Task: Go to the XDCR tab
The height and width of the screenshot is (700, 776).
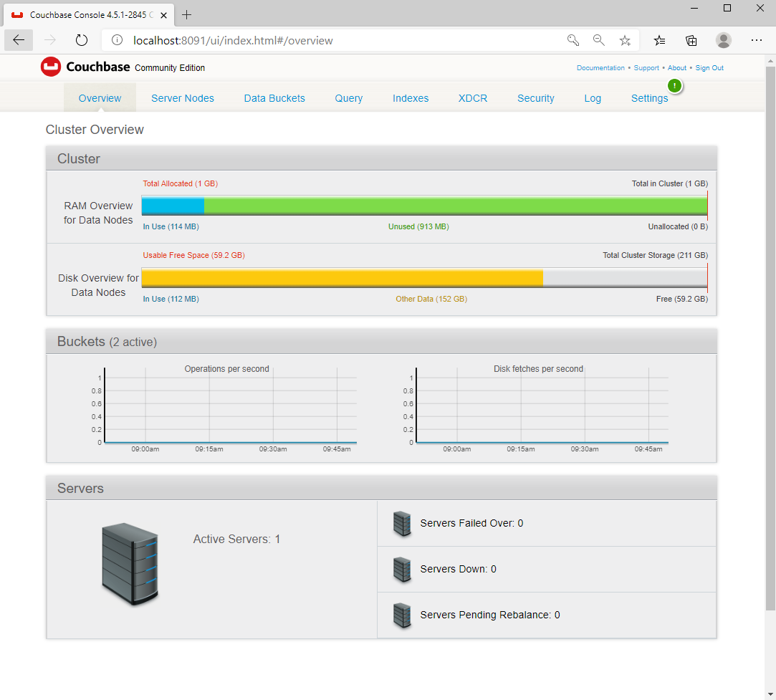Action: tap(473, 98)
